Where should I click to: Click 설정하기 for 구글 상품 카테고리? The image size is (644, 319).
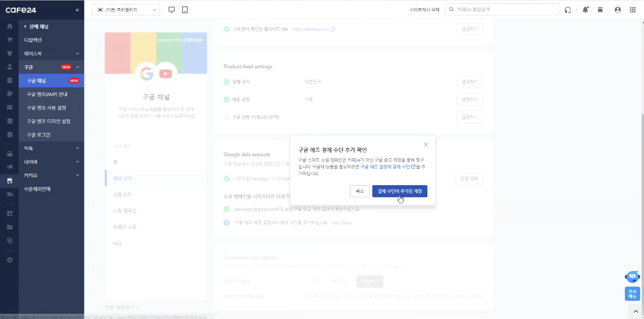tap(470, 117)
